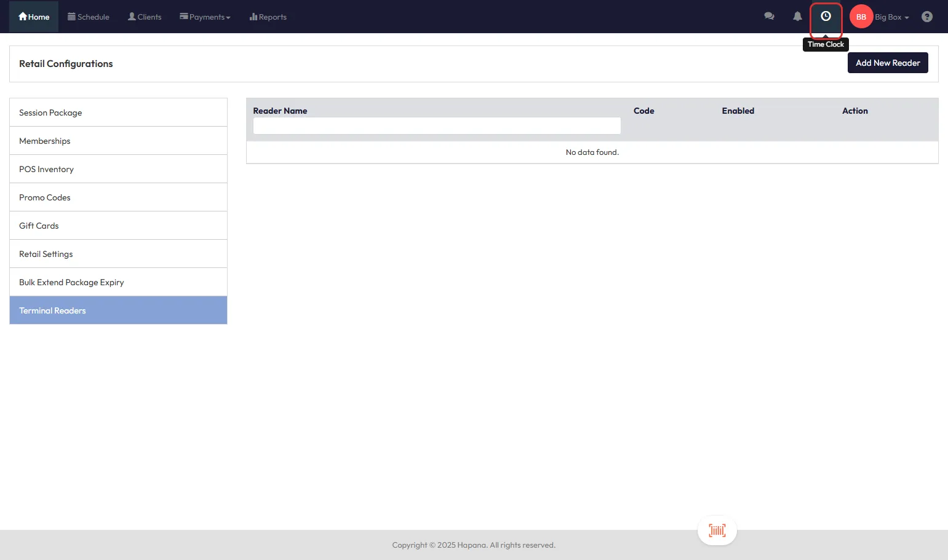Open POS Inventory settings
The height and width of the screenshot is (560, 948).
coord(118,169)
